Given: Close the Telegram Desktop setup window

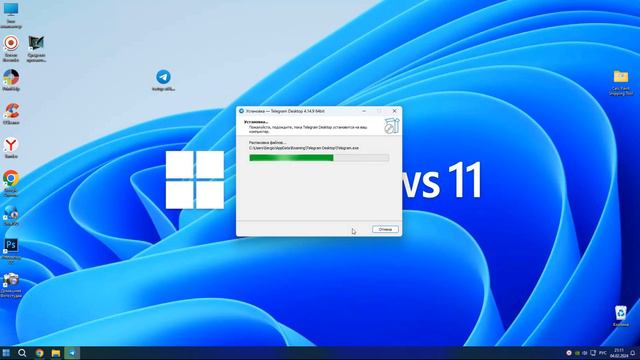Looking at the screenshot, I should coord(394,111).
